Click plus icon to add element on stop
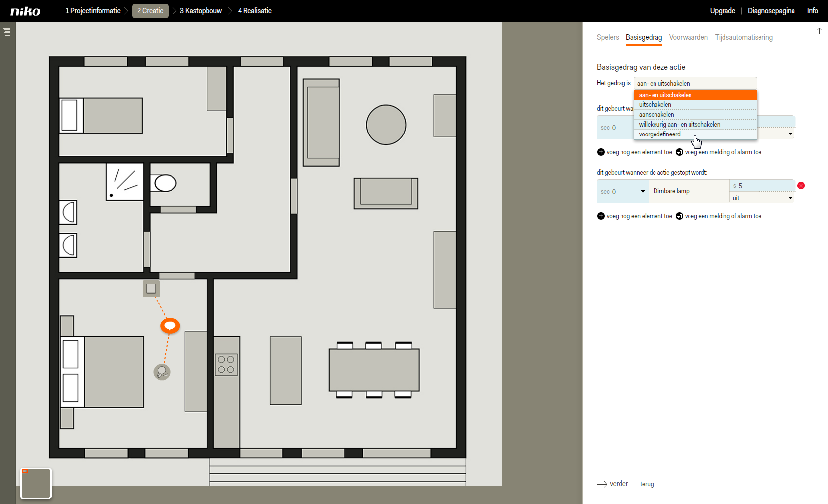This screenshot has width=828, height=504. [601, 216]
